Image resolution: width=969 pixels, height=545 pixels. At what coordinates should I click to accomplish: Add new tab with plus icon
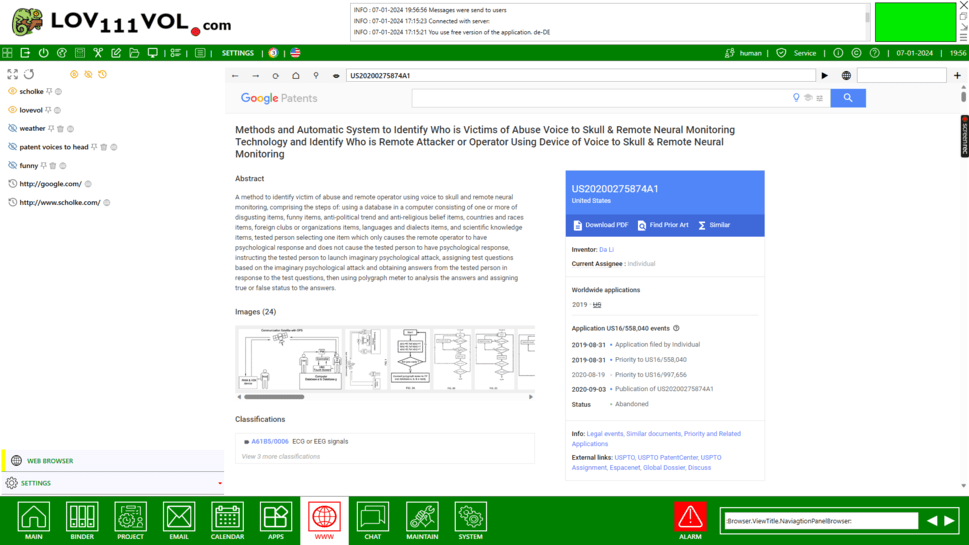coord(957,75)
